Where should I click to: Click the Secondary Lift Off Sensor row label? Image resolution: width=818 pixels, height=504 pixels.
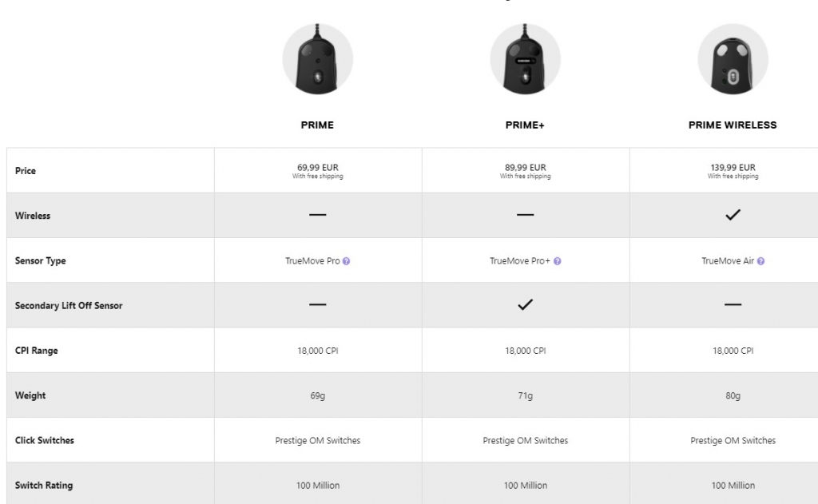pyautogui.click(x=69, y=306)
